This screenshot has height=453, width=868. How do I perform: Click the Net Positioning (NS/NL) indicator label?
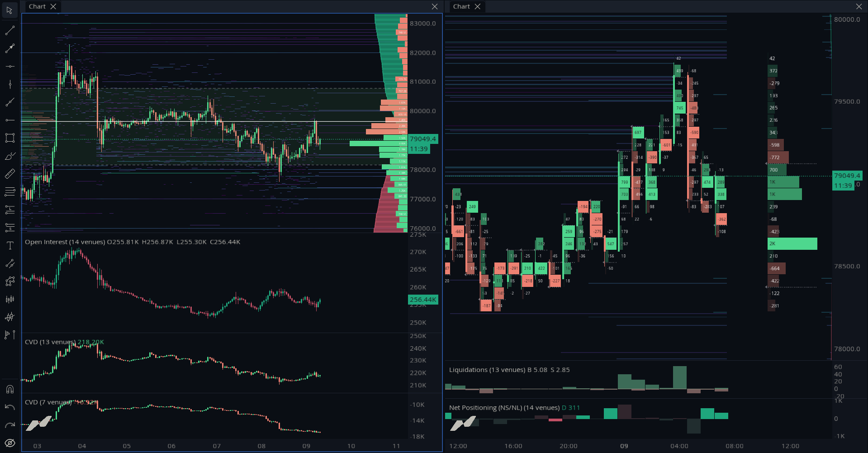(x=504, y=408)
